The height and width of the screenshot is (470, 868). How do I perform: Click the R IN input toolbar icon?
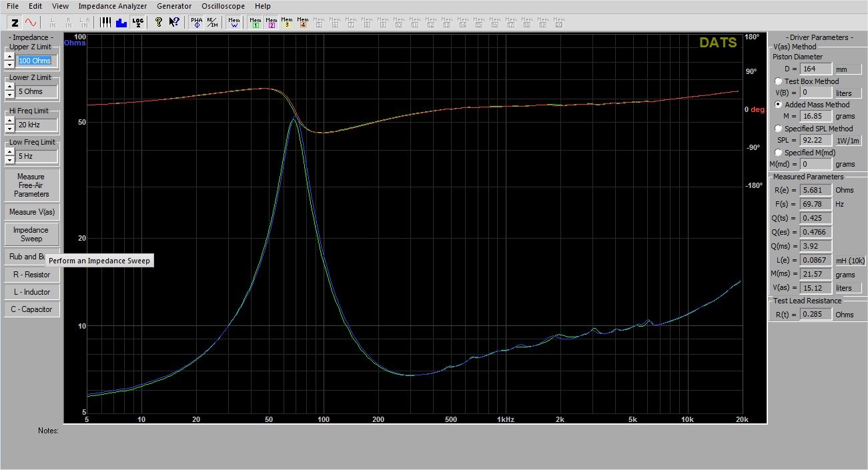pyautogui.click(x=69, y=22)
